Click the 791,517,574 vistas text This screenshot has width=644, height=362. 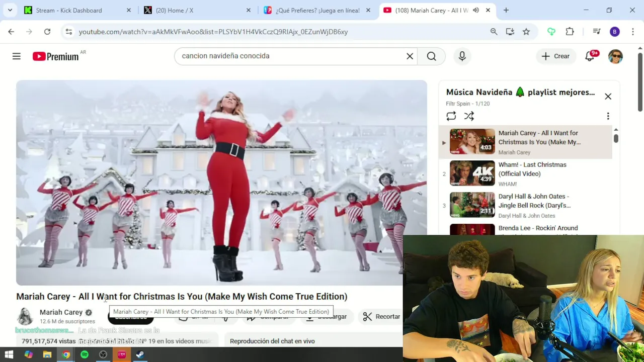[x=49, y=341]
